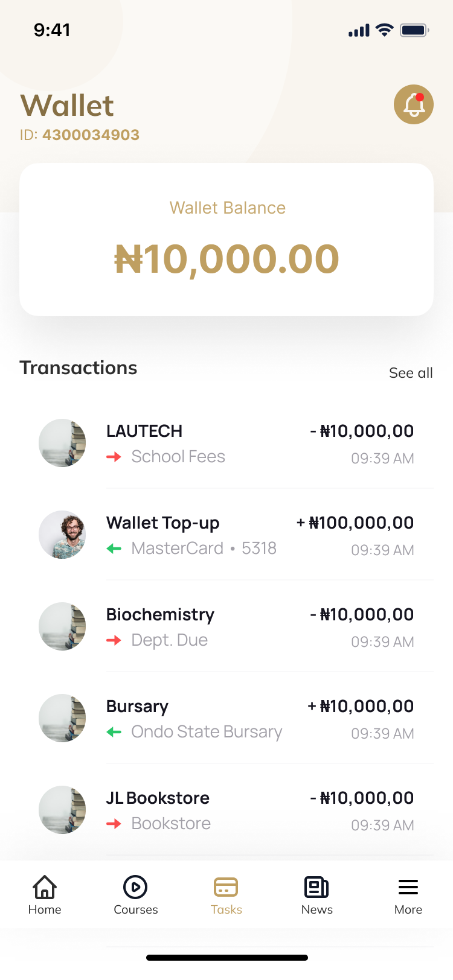The width and height of the screenshot is (453, 980).
Task: Click See all transactions link
Action: pos(411,373)
